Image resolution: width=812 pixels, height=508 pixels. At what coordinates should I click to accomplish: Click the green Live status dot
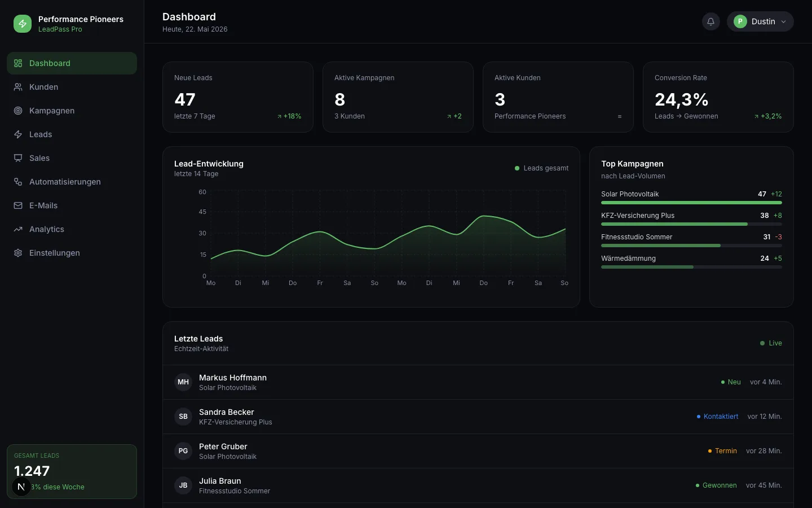pos(762,343)
